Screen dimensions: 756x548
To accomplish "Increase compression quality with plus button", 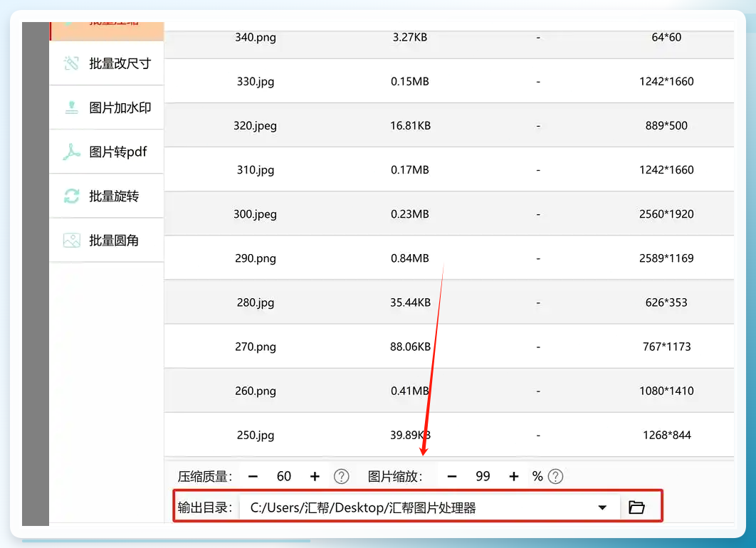I will 315,477.
